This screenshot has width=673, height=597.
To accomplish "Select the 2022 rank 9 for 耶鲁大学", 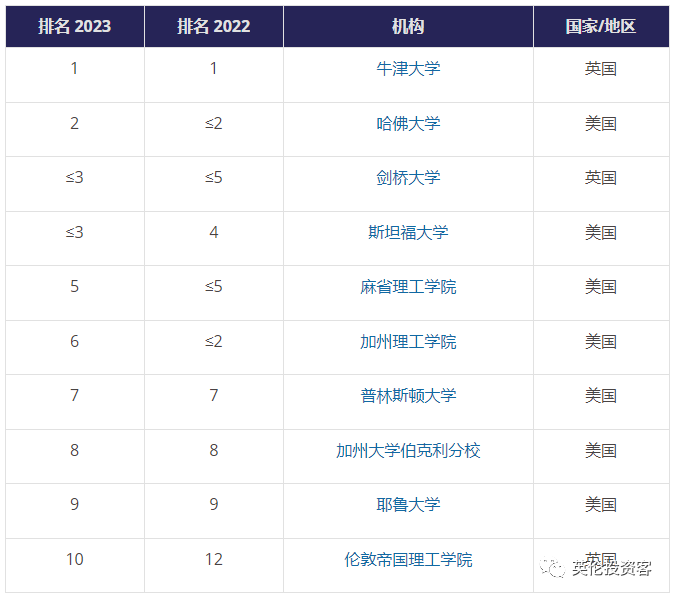I will 214,504.
